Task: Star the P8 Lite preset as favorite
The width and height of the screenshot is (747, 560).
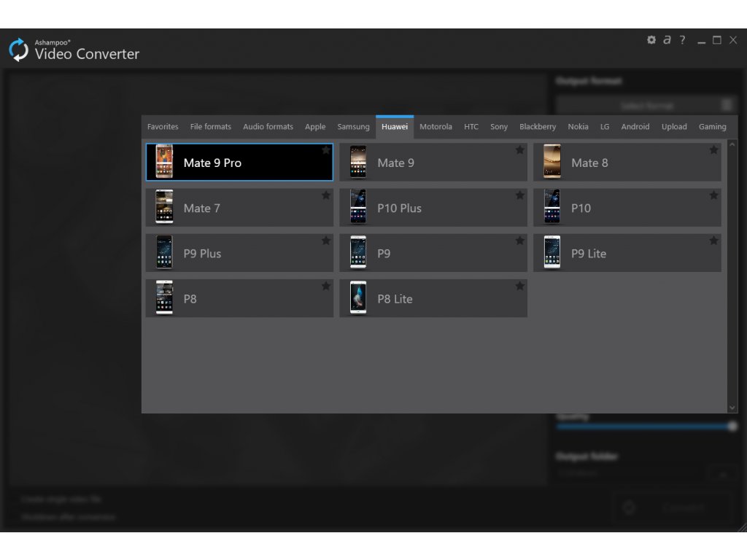Action: pyautogui.click(x=519, y=286)
